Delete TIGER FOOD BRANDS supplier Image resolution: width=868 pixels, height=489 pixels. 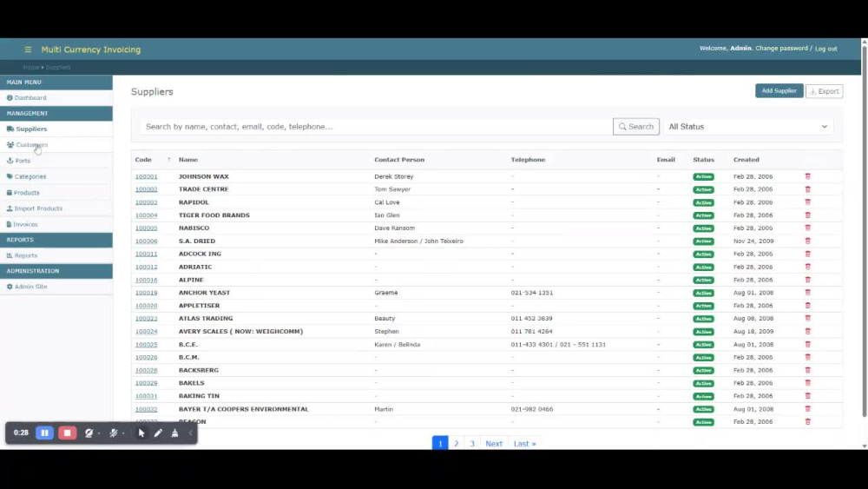click(807, 215)
